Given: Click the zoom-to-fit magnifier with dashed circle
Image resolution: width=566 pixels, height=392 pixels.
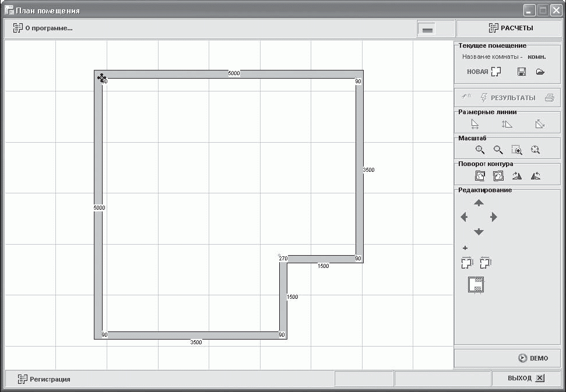Looking at the screenshot, I should tap(535, 150).
